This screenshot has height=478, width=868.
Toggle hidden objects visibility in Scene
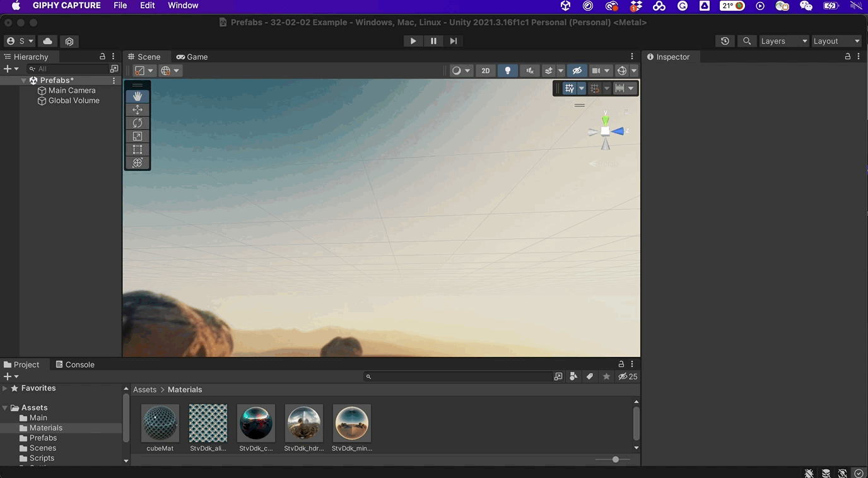(577, 71)
